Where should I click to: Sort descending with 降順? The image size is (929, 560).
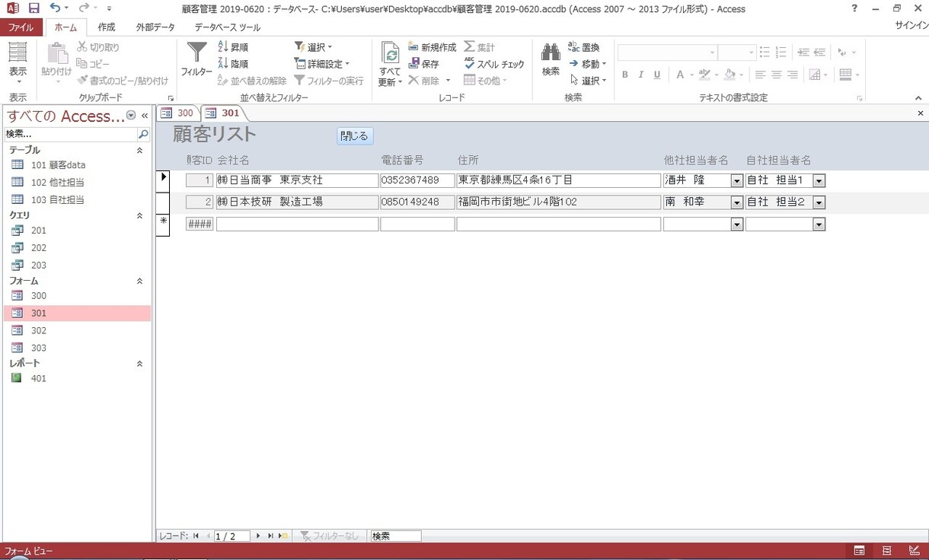233,64
